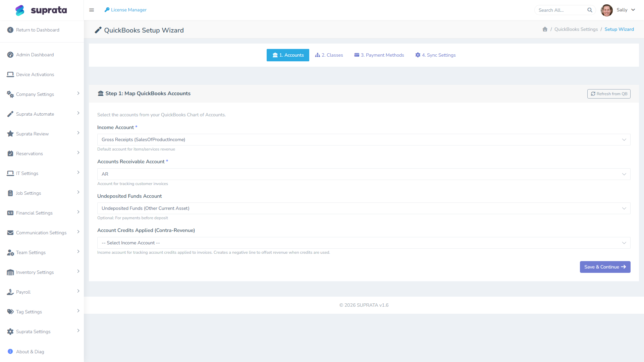Open the Undeposited Funds Account dropdown
Image resolution: width=644 pixels, height=362 pixels.
click(x=364, y=208)
